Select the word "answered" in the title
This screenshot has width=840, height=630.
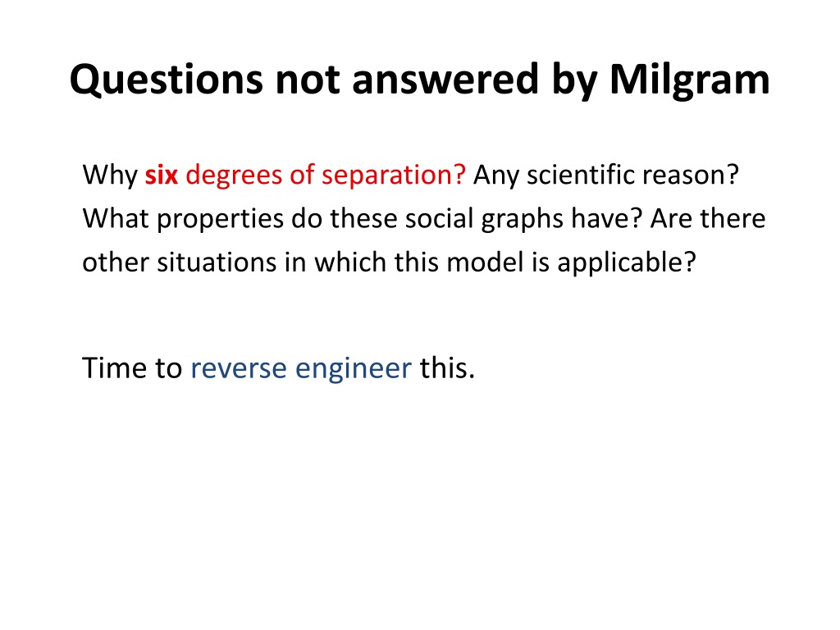[x=445, y=80]
